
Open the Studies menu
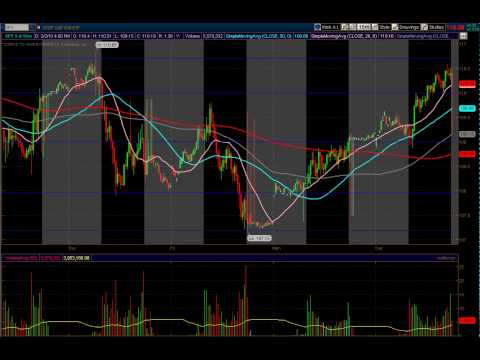point(436,27)
